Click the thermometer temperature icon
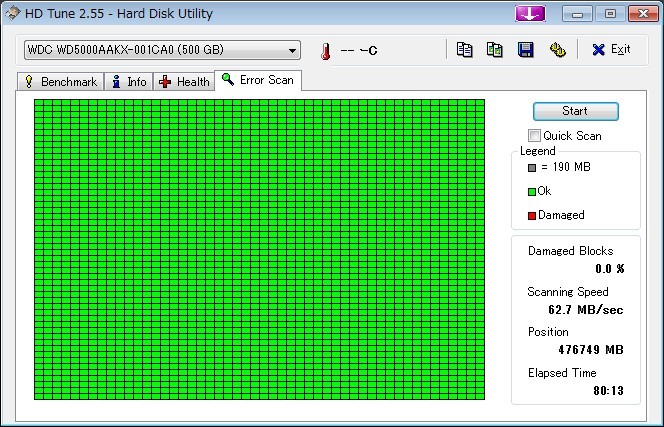 point(325,51)
